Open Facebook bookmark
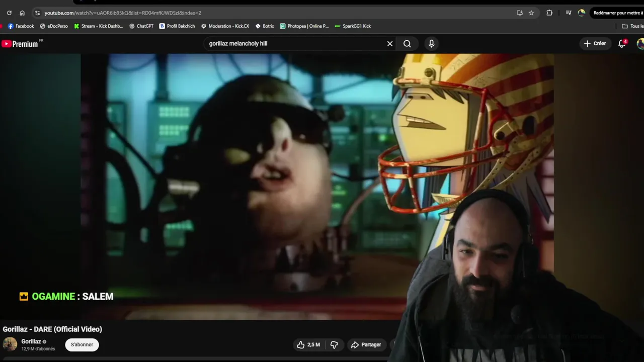Screen dimensions: 644x362 point(21,26)
